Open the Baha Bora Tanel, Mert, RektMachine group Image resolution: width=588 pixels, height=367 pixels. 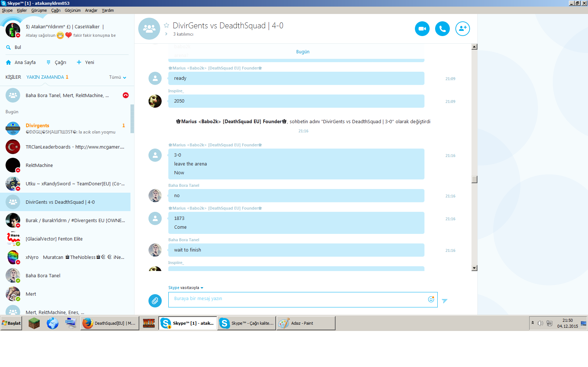(65, 95)
